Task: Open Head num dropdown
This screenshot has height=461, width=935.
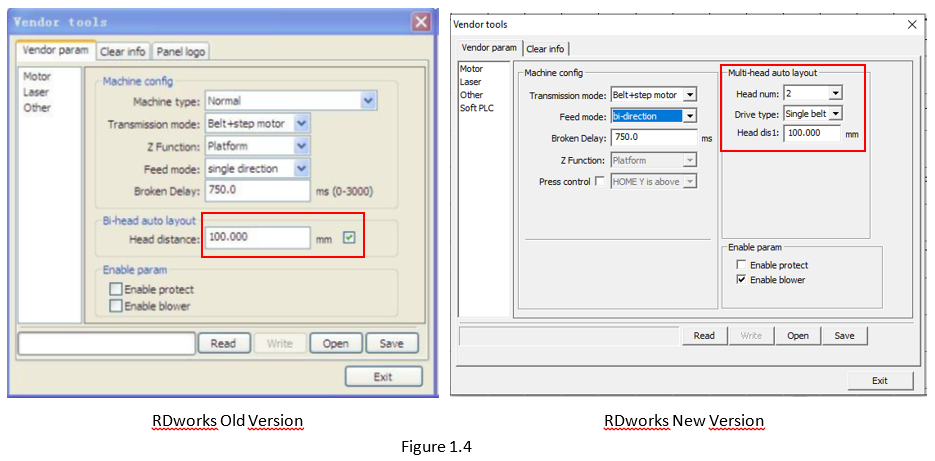Action: point(813,93)
